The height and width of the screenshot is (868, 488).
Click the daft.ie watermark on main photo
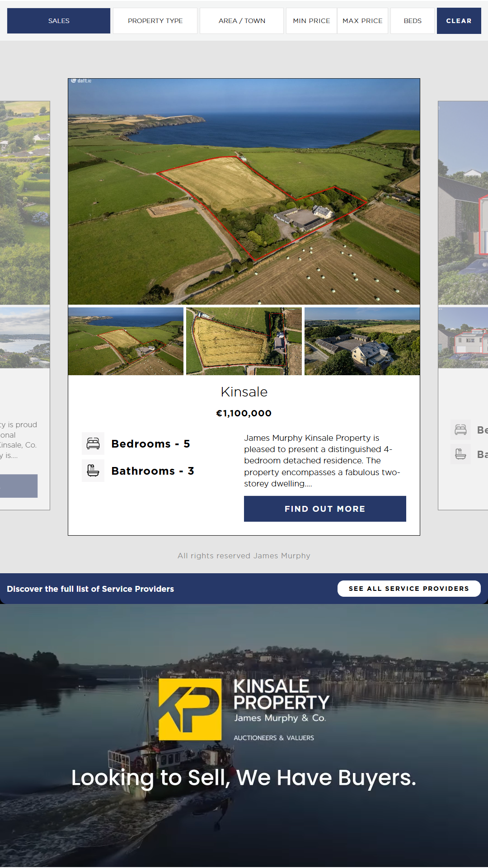[81, 81]
